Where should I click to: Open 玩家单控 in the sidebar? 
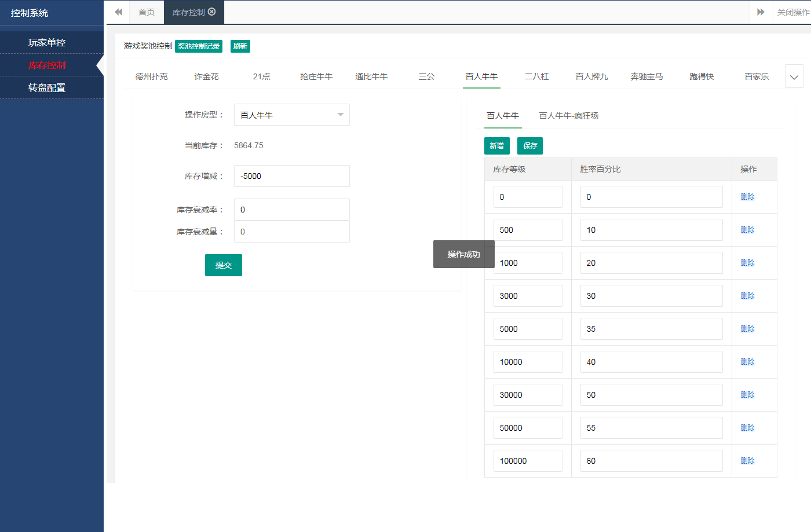(47, 42)
